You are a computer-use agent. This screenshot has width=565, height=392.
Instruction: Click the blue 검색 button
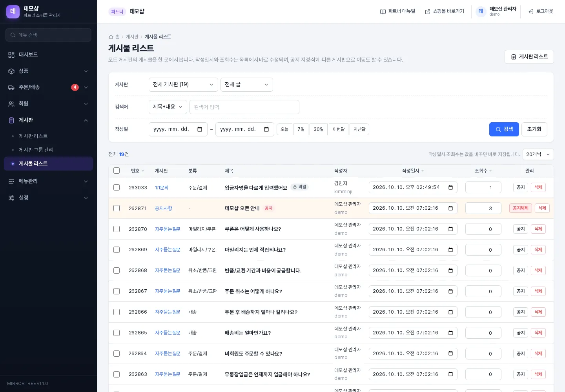click(504, 129)
